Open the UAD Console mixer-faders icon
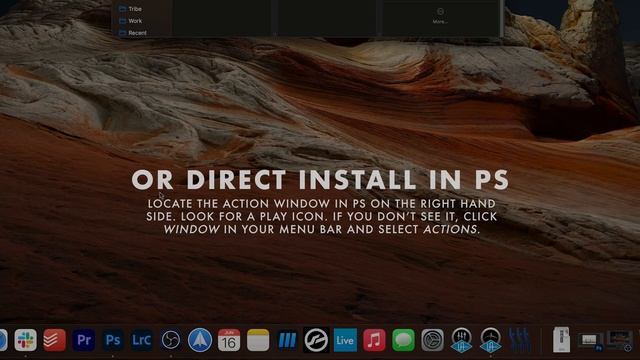This screenshot has width=640, height=360. click(461, 340)
